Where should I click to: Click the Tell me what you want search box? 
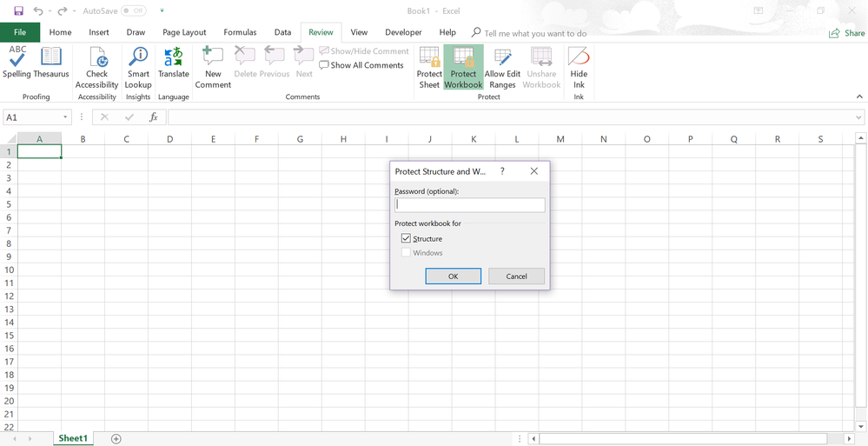click(x=530, y=33)
